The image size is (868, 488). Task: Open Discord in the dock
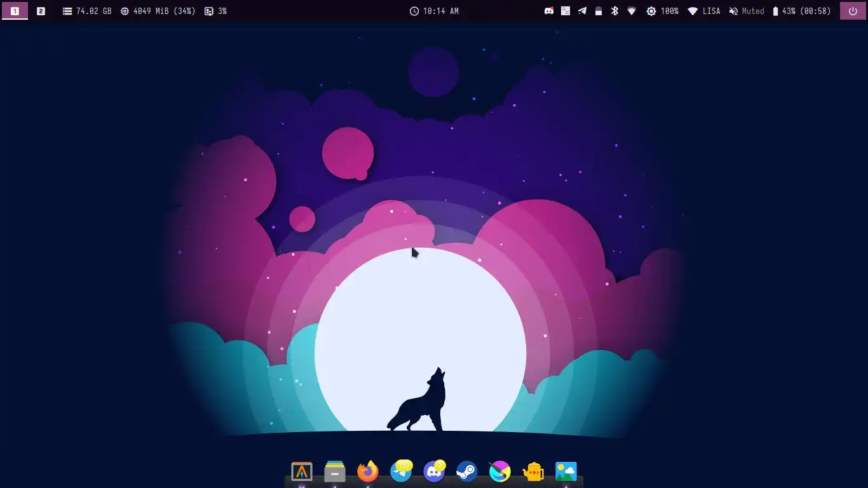pos(434,471)
